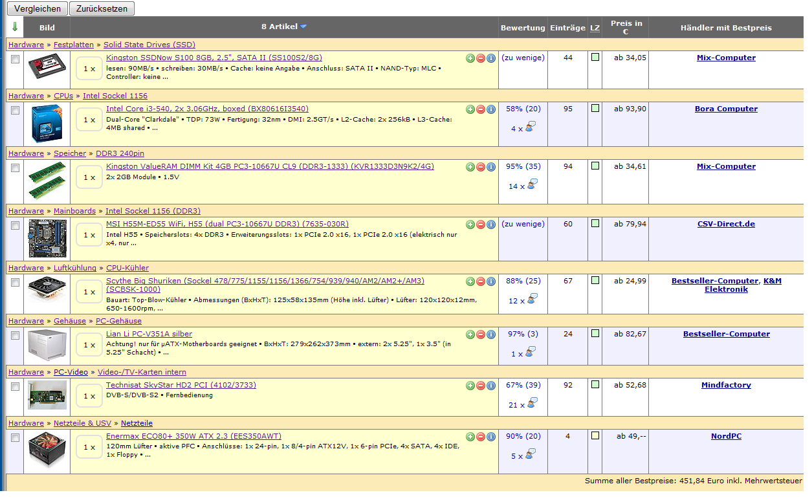Click green down arrow in table header
This screenshot has width=812, height=504.
[15, 27]
